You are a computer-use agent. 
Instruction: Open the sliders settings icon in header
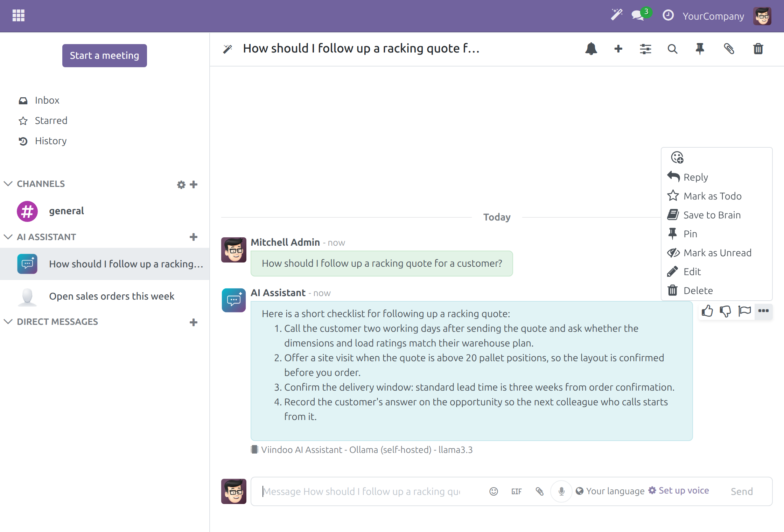click(x=645, y=49)
